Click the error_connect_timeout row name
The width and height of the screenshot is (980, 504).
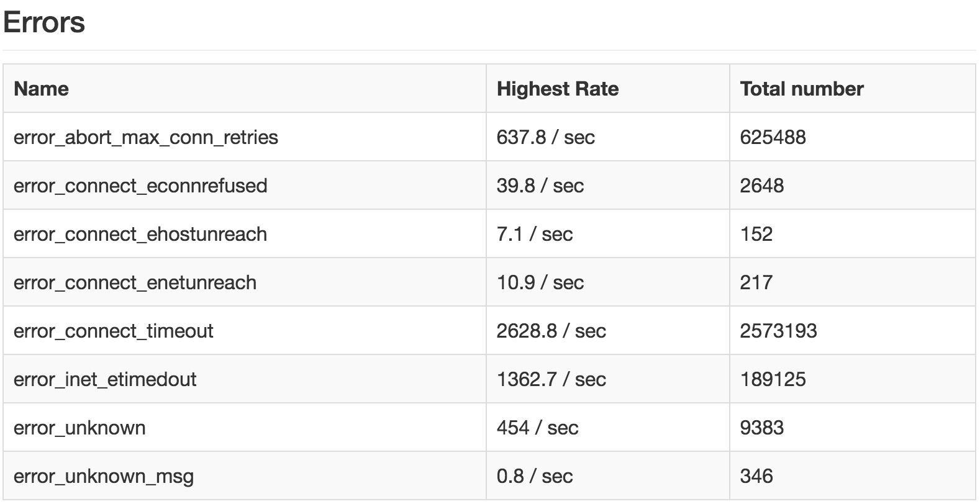pos(114,331)
